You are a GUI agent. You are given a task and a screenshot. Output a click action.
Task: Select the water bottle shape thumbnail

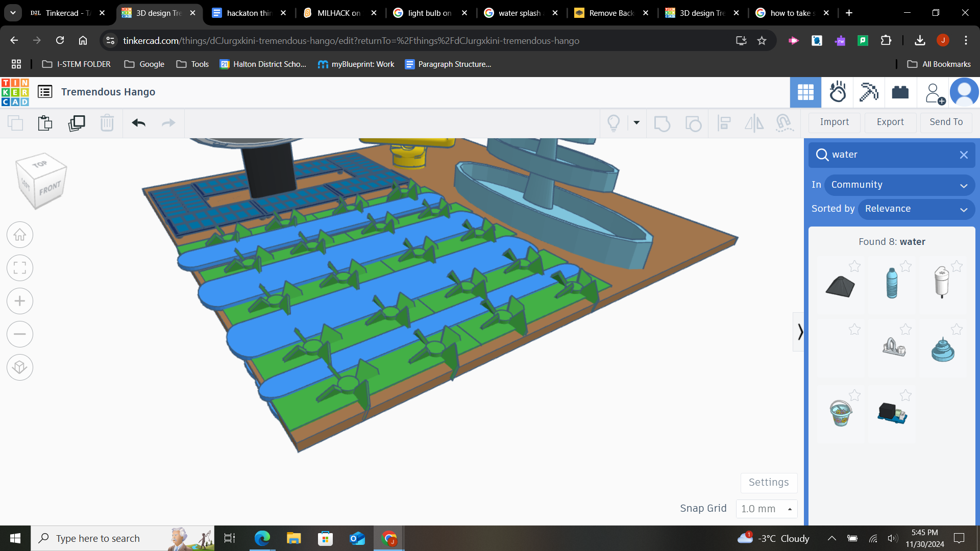tap(891, 283)
